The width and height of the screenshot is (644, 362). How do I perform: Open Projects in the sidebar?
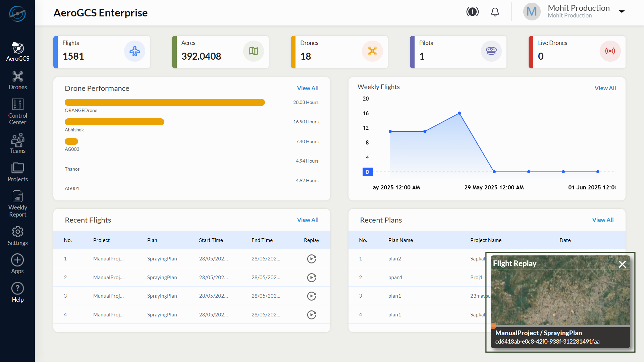click(17, 172)
